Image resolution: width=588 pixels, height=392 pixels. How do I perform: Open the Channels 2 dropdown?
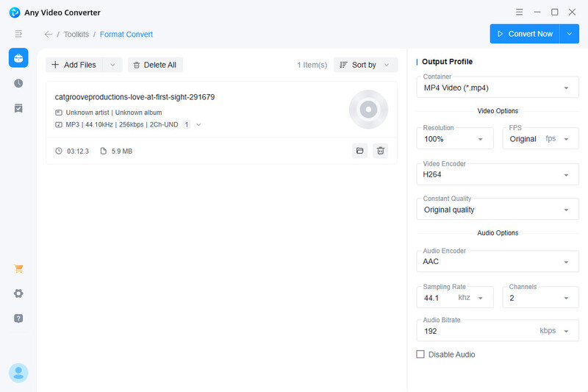541,297
